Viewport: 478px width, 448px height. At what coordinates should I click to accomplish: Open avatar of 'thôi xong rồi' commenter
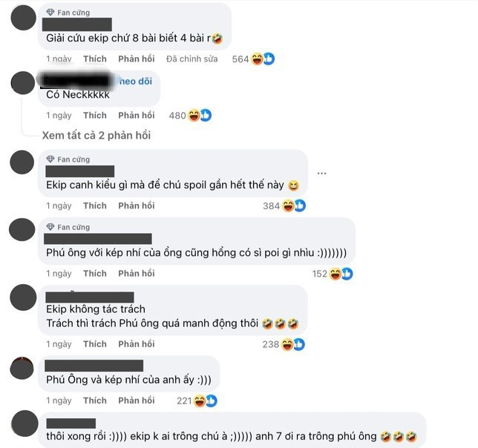pos(24,424)
